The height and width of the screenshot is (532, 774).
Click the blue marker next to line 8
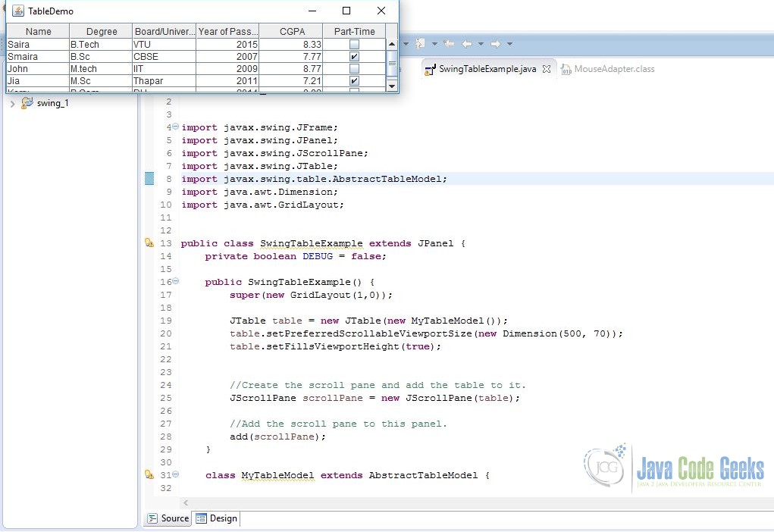coord(149,179)
